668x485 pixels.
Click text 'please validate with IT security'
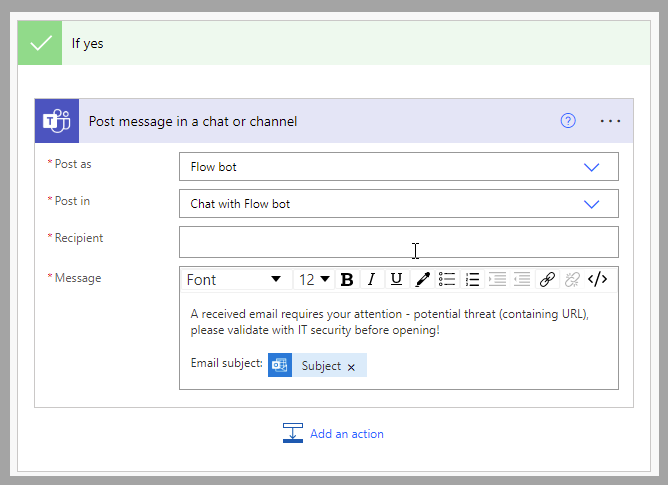point(271,330)
